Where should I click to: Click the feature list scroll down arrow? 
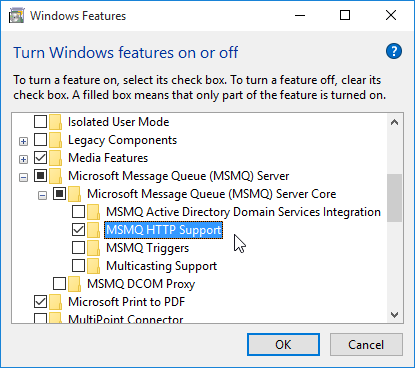(395, 315)
